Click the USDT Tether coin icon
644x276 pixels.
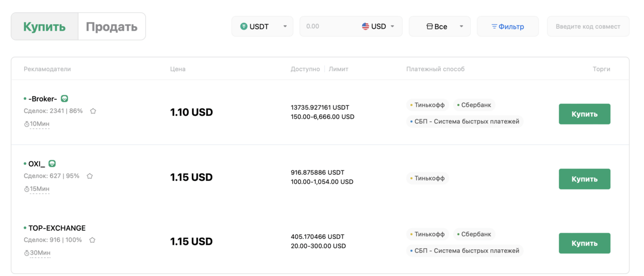click(244, 26)
